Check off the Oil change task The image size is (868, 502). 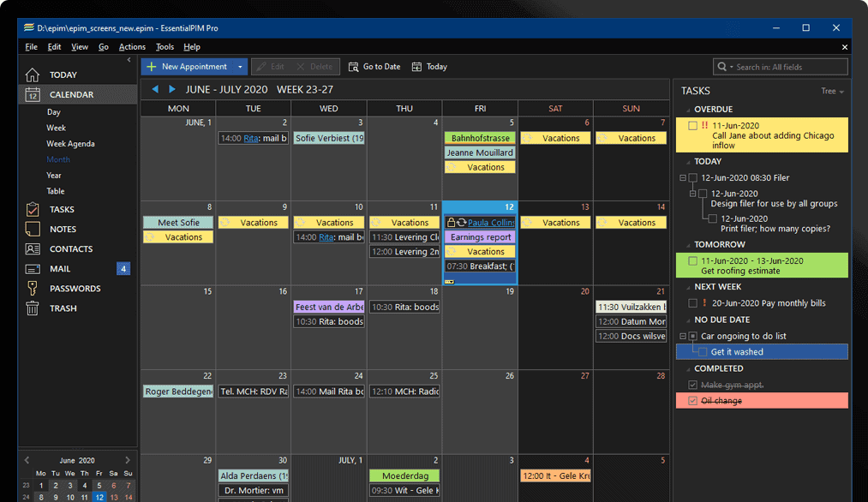click(x=692, y=400)
